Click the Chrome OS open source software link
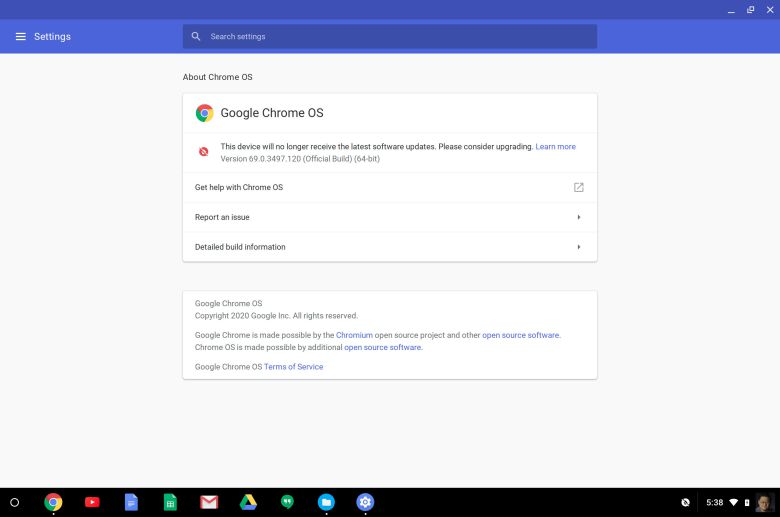The height and width of the screenshot is (517, 780). pos(383,347)
